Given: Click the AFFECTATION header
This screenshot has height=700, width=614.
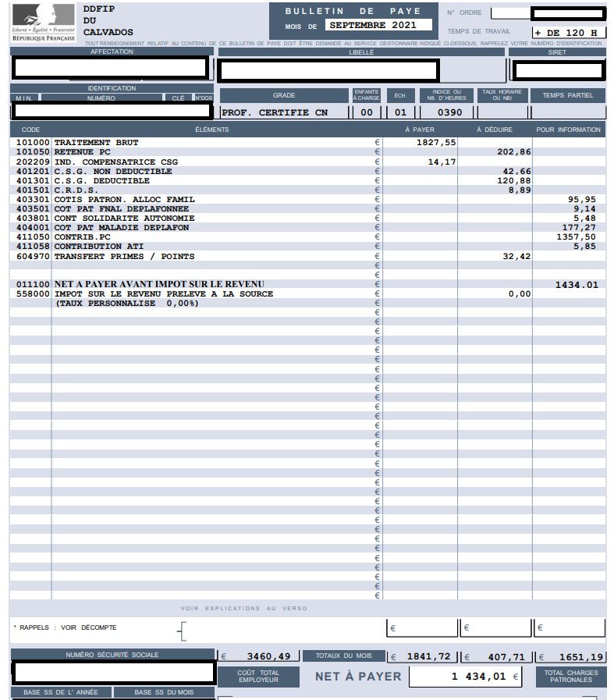Looking at the screenshot, I should pyautogui.click(x=112, y=52).
